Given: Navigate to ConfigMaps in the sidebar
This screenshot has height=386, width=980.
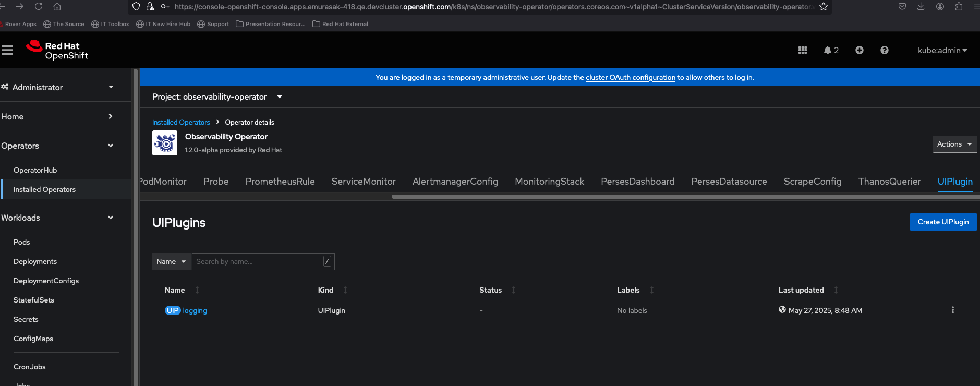Looking at the screenshot, I should pyautogui.click(x=33, y=339).
